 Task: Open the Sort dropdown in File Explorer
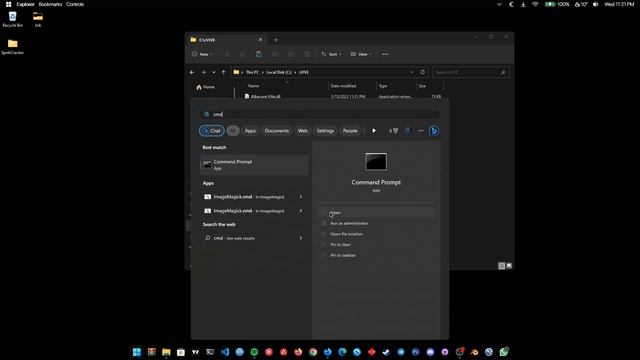pyautogui.click(x=331, y=54)
